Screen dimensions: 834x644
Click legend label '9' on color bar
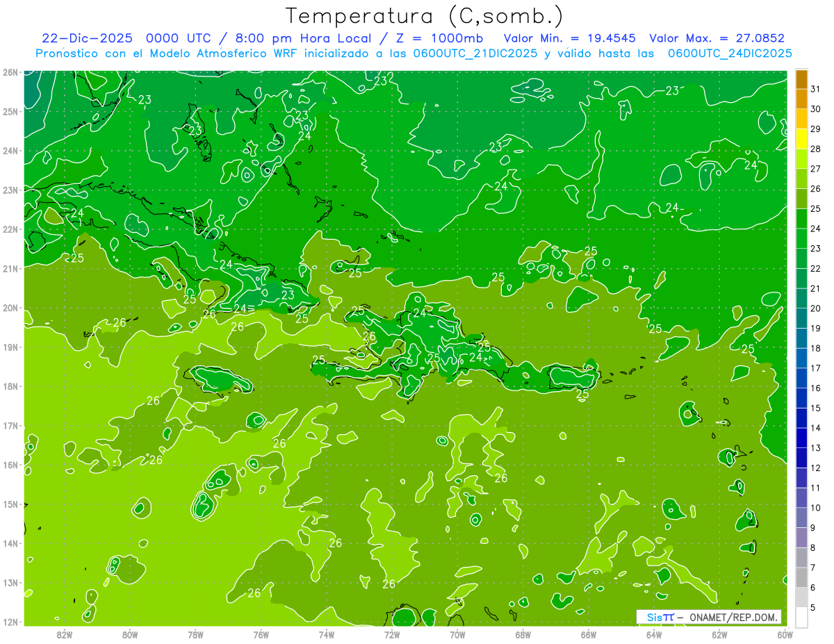pos(813,528)
